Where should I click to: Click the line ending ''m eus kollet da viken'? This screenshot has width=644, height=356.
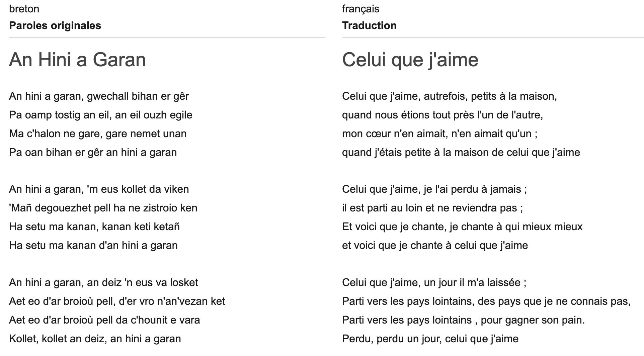point(99,189)
